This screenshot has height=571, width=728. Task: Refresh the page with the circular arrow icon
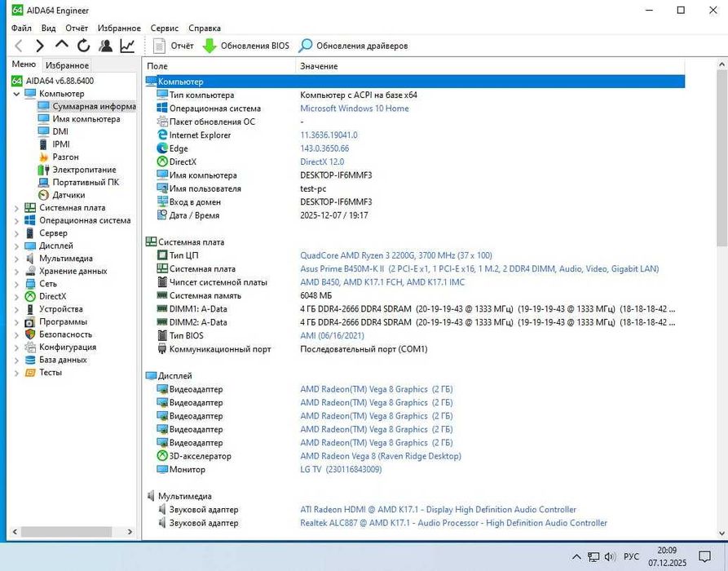(x=84, y=46)
